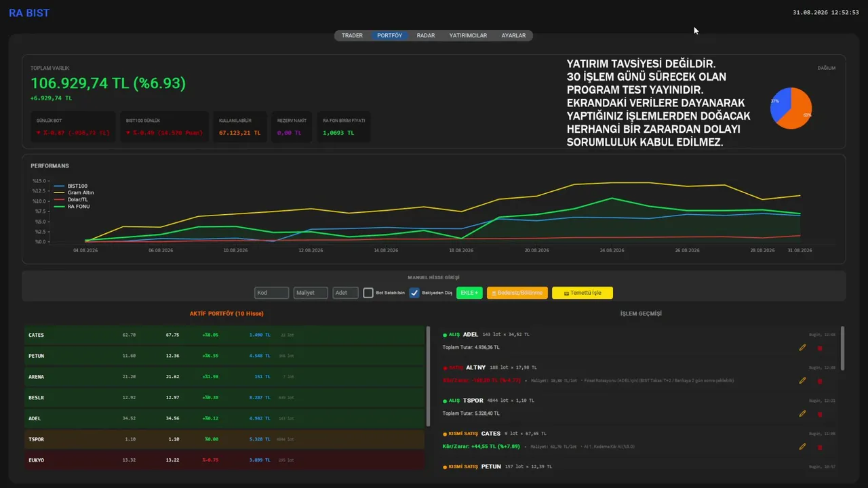Click the ALIŞ TSPOR transaction title

[463, 401]
